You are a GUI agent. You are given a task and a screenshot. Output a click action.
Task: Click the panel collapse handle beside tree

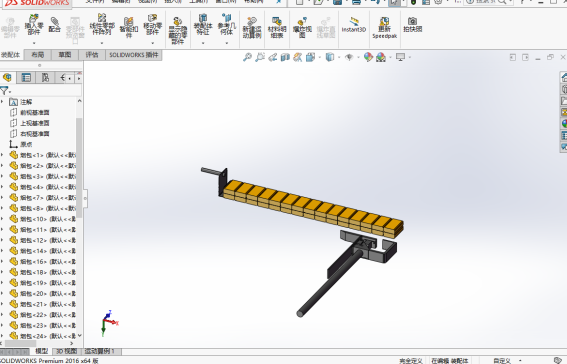point(85,198)
